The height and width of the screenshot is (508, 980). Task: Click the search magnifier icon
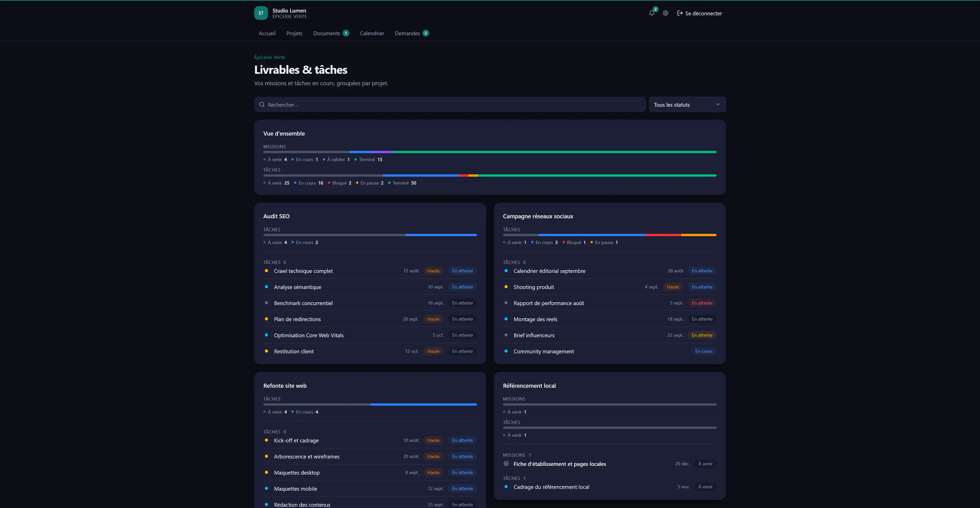(262, 105)
